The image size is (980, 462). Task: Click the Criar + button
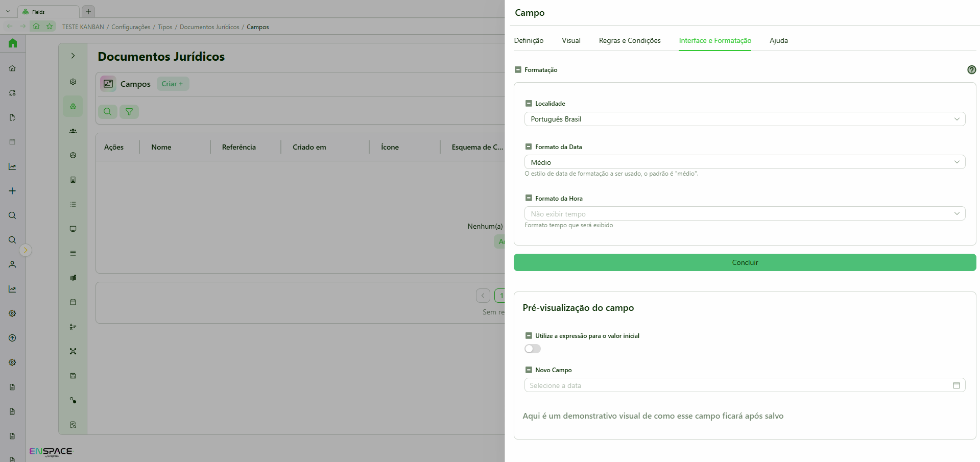click(x=173, y=84)
